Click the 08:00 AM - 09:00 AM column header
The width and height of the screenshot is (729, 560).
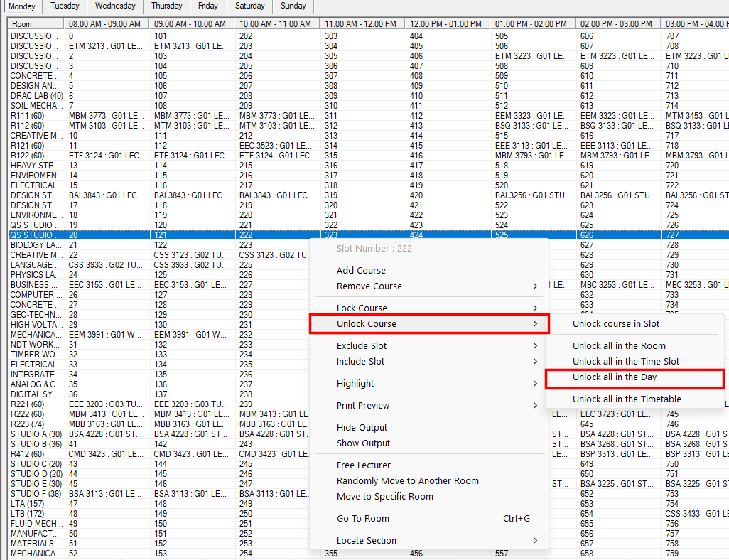click(x=106, y=23)
